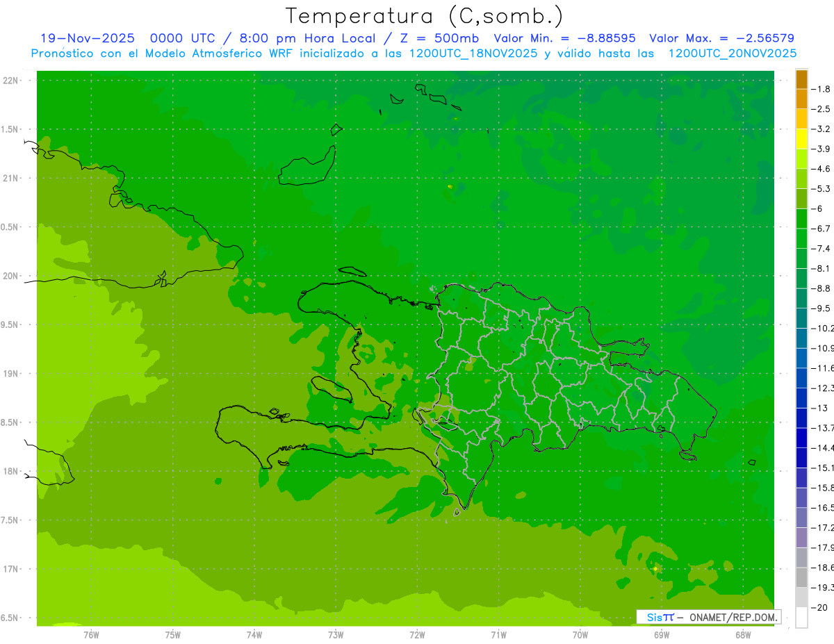Select the date "19-Nov-2025" in header
Viewport: 834px width, 644px height.
click(x=87, y=38)
